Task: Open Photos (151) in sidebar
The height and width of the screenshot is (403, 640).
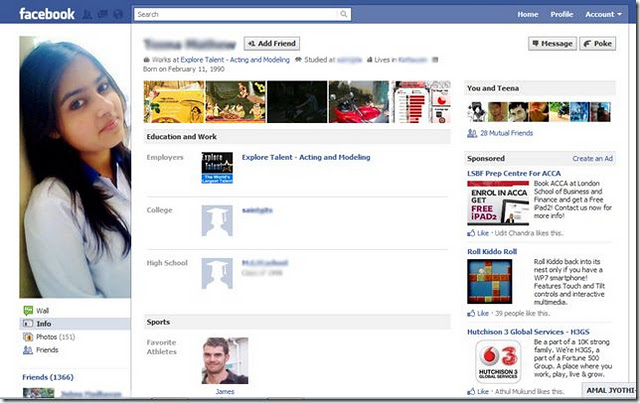Action: coord(56,337)
